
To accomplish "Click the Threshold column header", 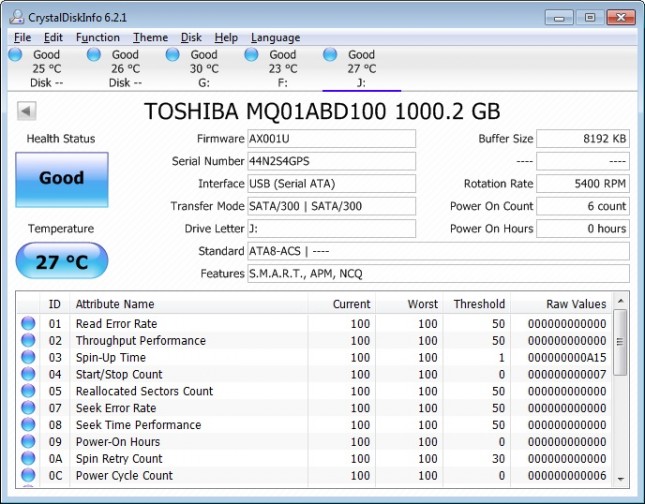I will [x=477, y=304].
